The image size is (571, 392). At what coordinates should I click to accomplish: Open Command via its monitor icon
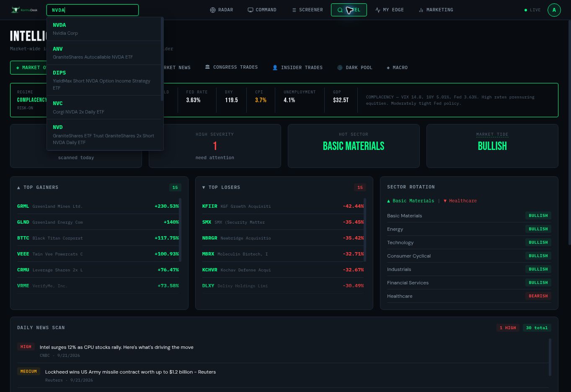(x=250, y=10)
